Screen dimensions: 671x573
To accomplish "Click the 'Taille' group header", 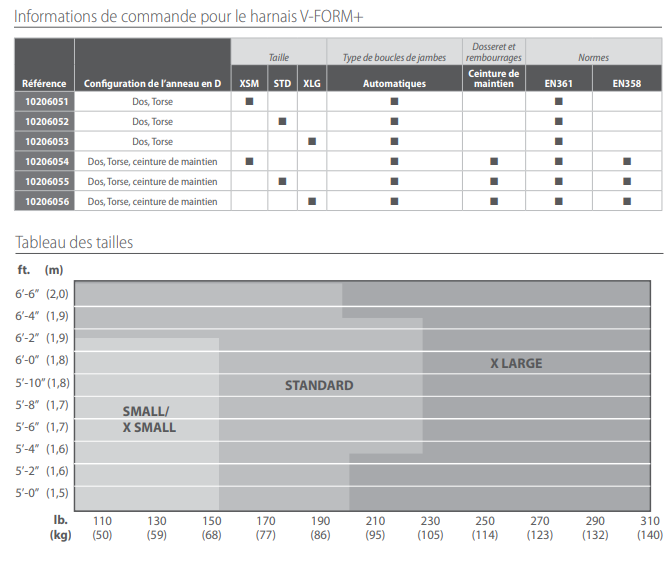I will pos(279,58).
